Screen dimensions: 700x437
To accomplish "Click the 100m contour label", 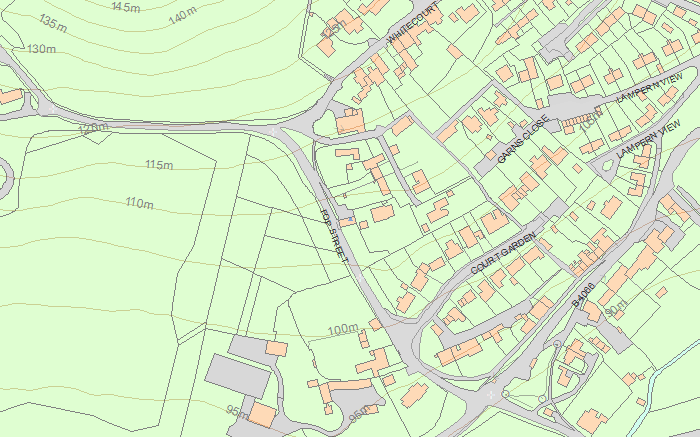I will [x=343, y=330].
